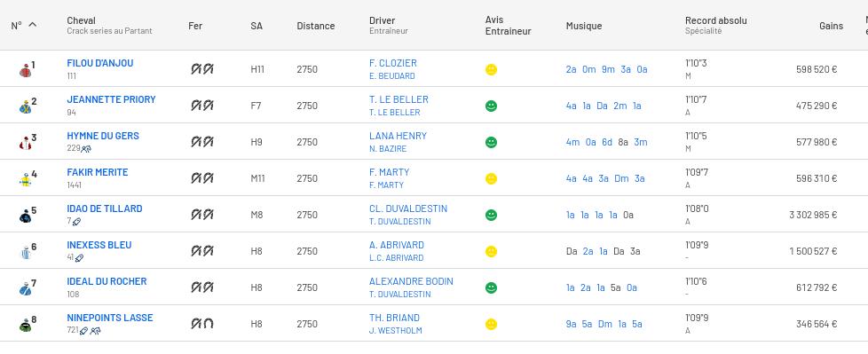The height and width of the screenshot is (354, 868).
Task: Click the horseshoe icons for Ninepoints Lasse
Action: click(x=202, y=324)
